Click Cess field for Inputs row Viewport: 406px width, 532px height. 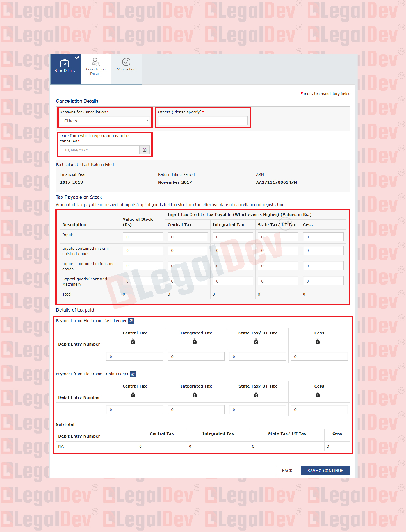323,237
